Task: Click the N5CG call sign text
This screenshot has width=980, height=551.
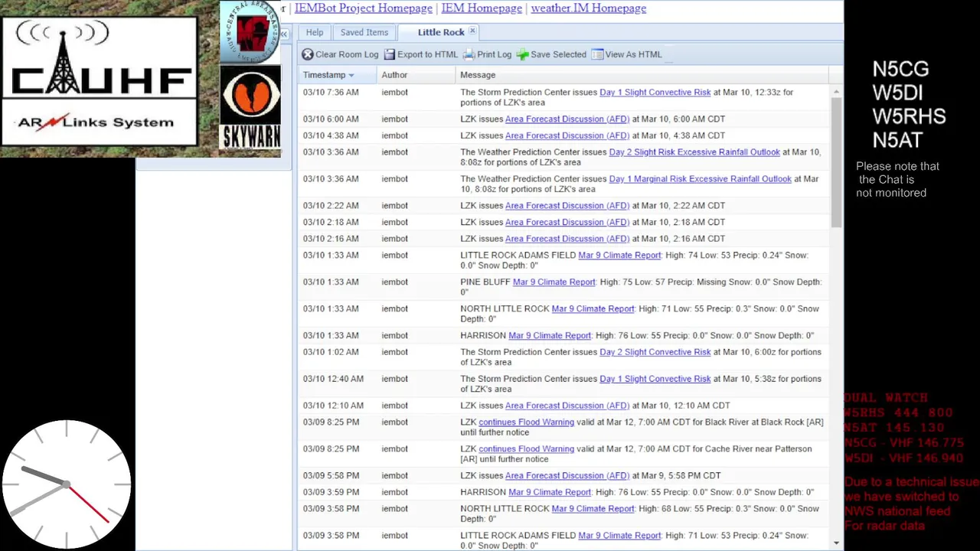Action: click(900, 69)
